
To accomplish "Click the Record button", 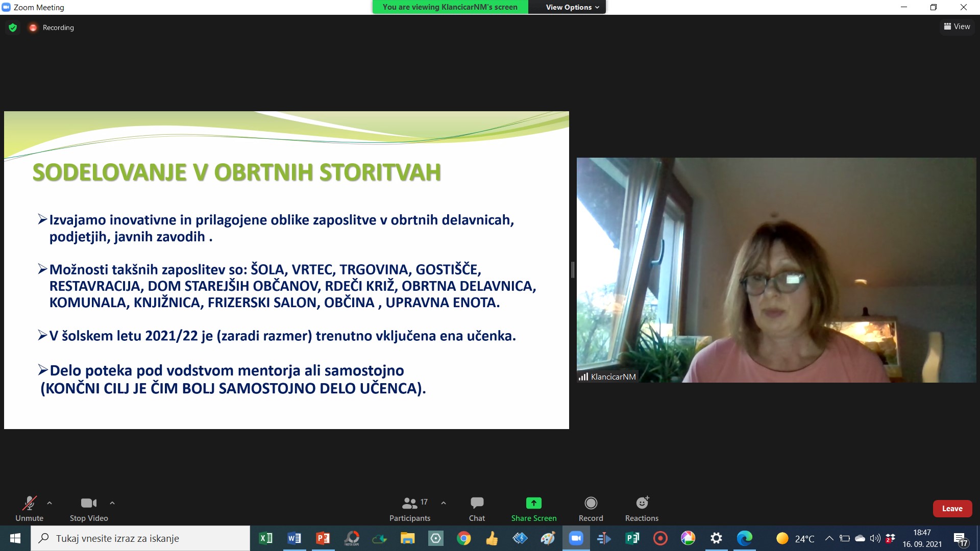I will (591, 509).
